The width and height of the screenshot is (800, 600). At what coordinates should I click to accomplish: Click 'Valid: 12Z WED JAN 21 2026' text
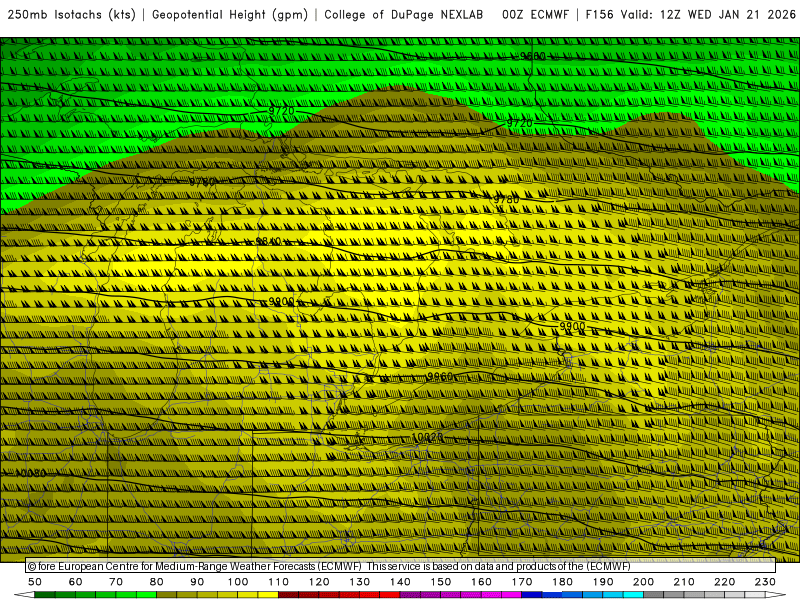click(x=708, y=15)
